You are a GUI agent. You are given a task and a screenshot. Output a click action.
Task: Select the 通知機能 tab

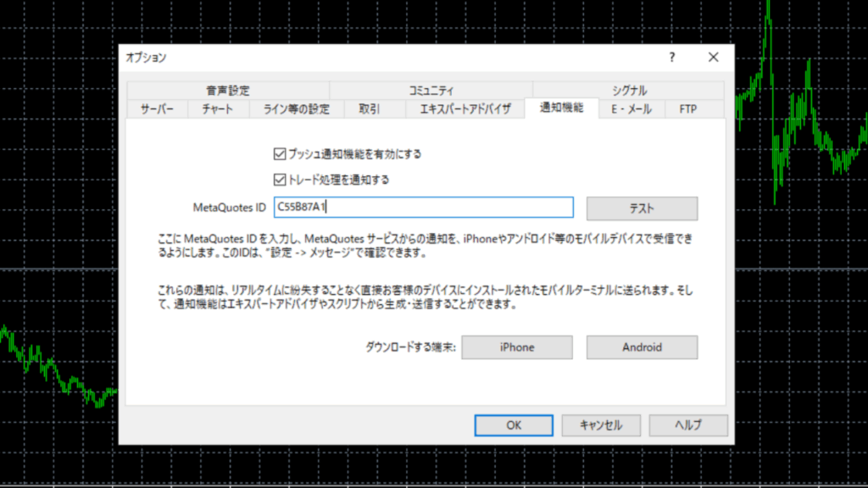click(x=561, y=108)
